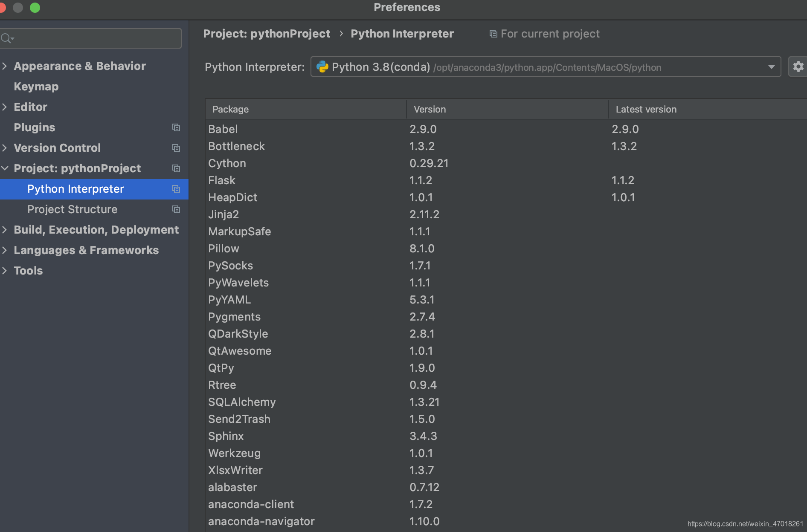This screenshot has width=807, height=532.
Task: Click version 0.29.21 of Cython
Action: (429, 163)
